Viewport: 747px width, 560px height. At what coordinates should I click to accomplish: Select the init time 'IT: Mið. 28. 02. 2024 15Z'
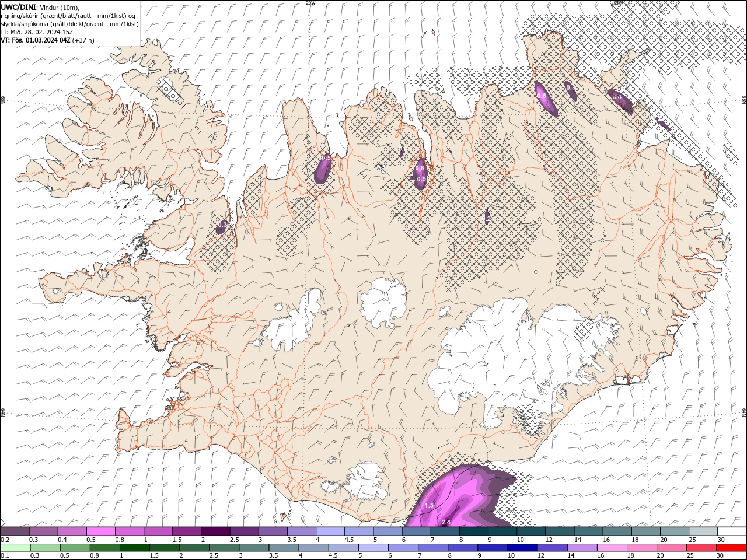pos(37,32)
